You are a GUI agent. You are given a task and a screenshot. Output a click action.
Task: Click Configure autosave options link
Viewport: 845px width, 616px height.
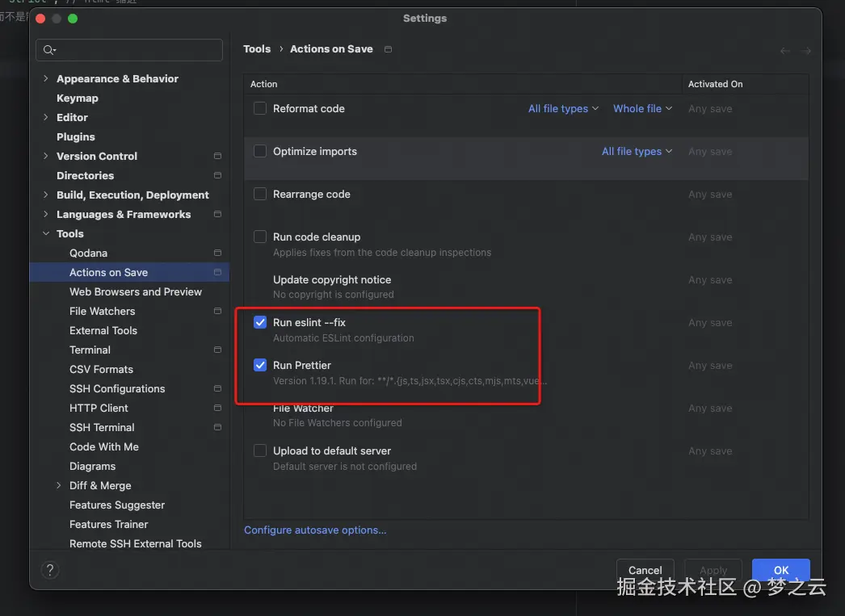pos(315,530)
